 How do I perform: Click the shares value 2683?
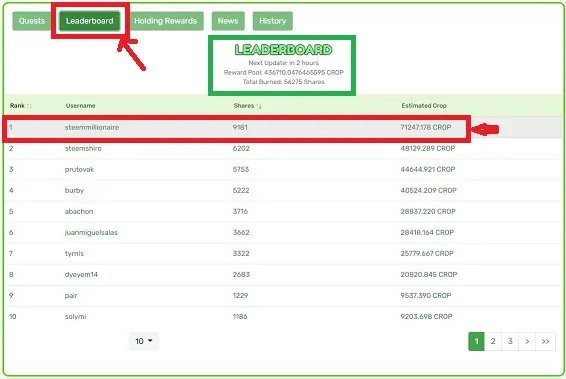click(241, 274)
